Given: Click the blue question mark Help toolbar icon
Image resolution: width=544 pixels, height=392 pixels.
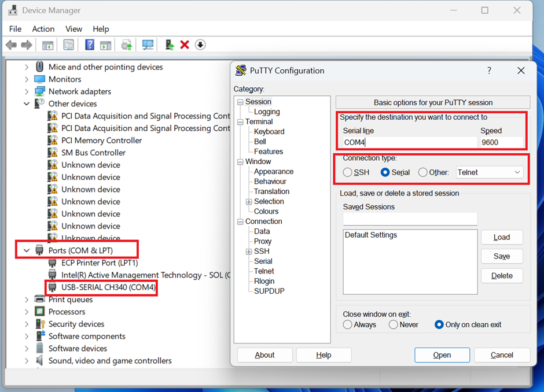Looking at the screenshot, I should tap(90, 45).
